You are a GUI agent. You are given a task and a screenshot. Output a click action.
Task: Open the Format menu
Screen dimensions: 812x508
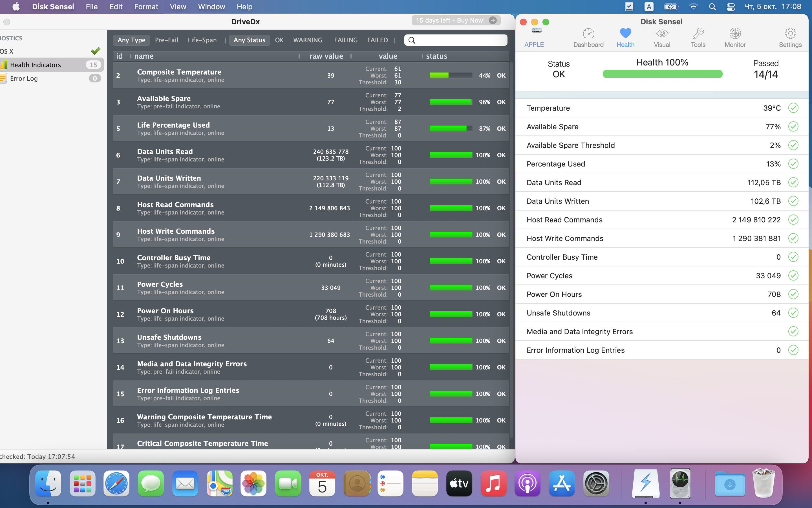pos(146,7)
